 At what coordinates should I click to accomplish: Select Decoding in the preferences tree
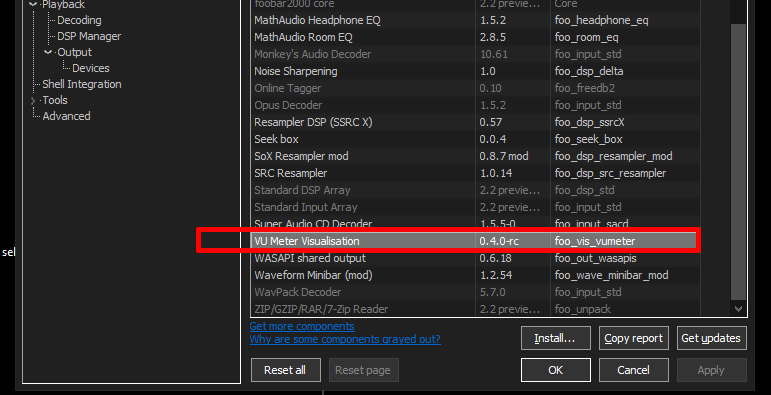click(79, 20)
